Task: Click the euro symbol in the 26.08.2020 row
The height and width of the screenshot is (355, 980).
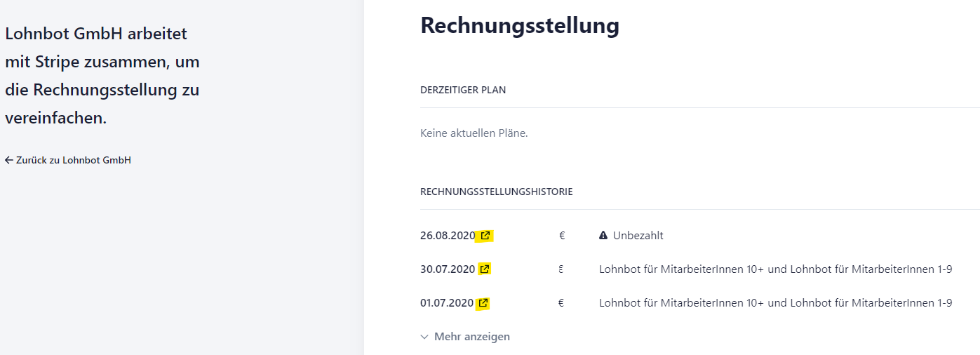Action: pyautogui.click(x=562, y=236)
